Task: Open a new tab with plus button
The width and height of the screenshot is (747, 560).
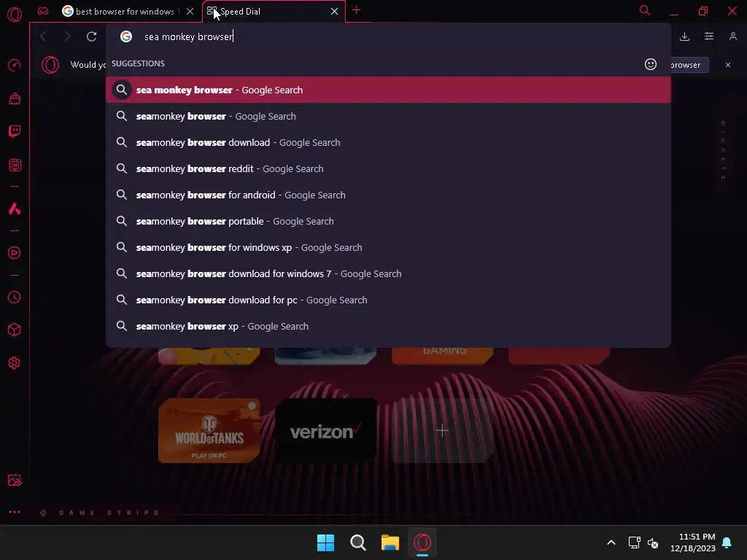Action: (x=356, y=10)
